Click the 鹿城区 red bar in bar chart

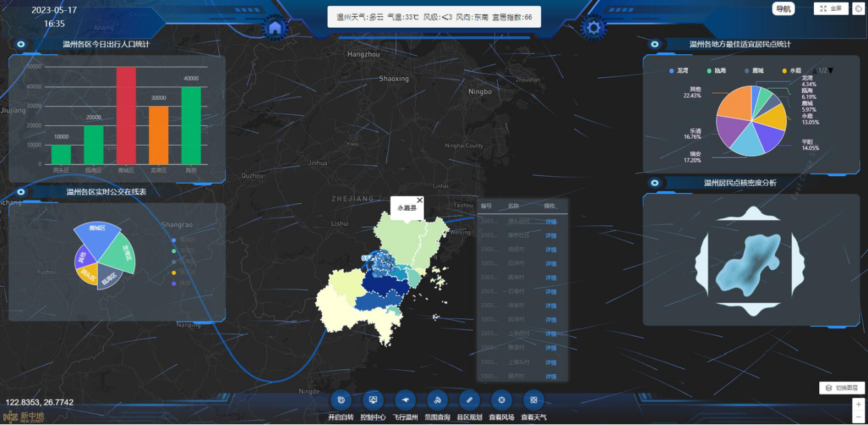126,115
